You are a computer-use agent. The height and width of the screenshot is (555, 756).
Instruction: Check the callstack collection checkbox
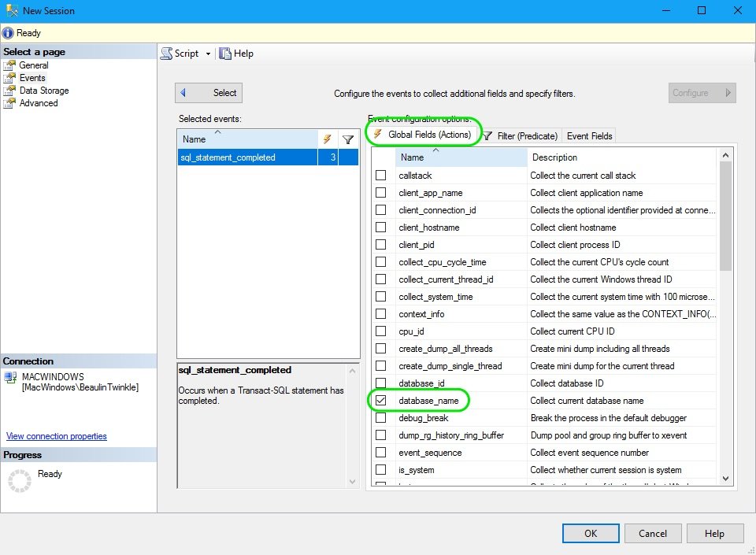pyautogui.click(x=381, y=175)
